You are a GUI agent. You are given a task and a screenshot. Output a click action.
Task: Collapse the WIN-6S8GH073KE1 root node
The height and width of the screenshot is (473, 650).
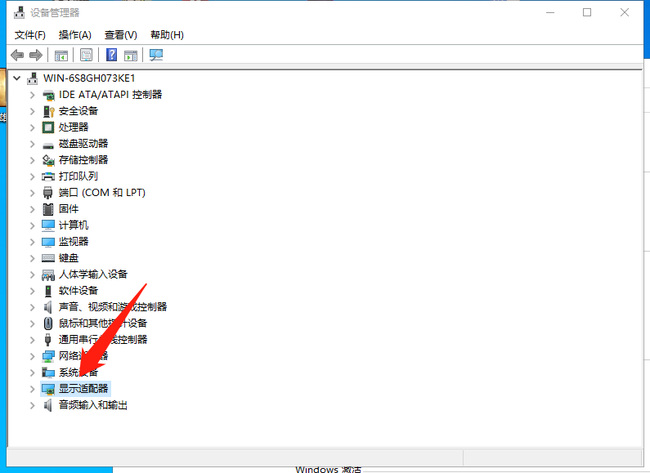[x=17, y=78]
